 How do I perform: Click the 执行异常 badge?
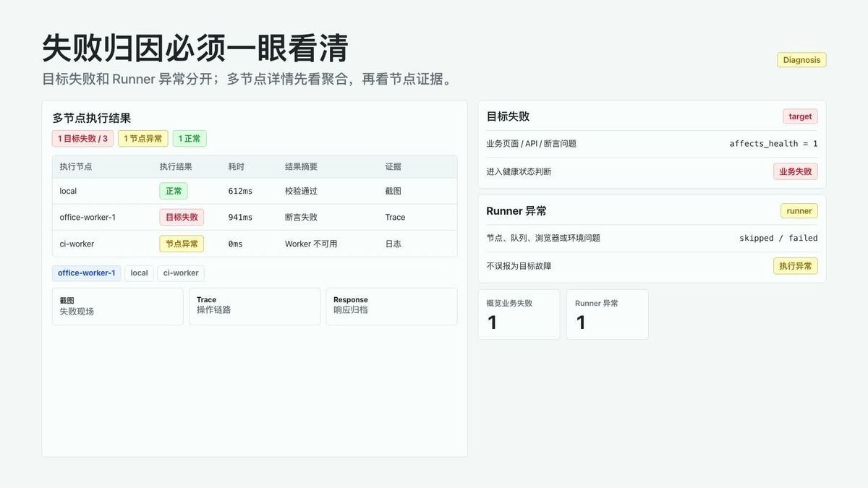coord(796,266)
